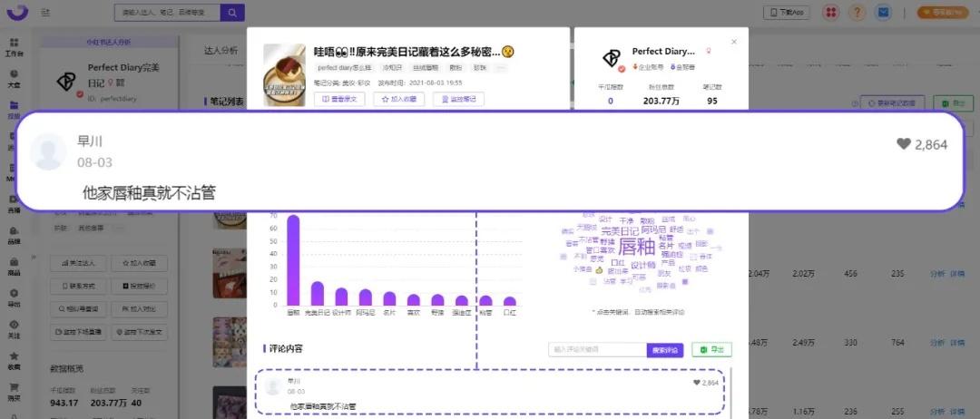980x419 pixels.
Task: Click the Perfect Diary logo in left panel
Action: pos(66,82)
